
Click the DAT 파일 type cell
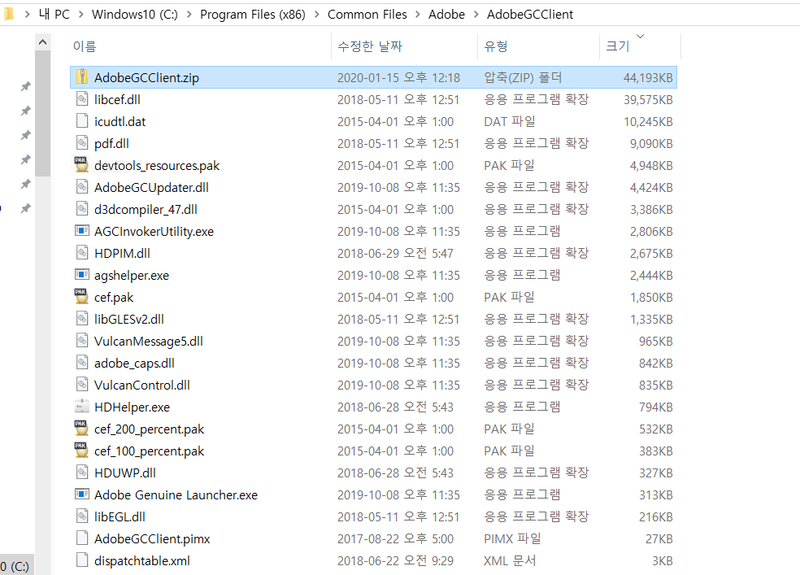(510, 121)
